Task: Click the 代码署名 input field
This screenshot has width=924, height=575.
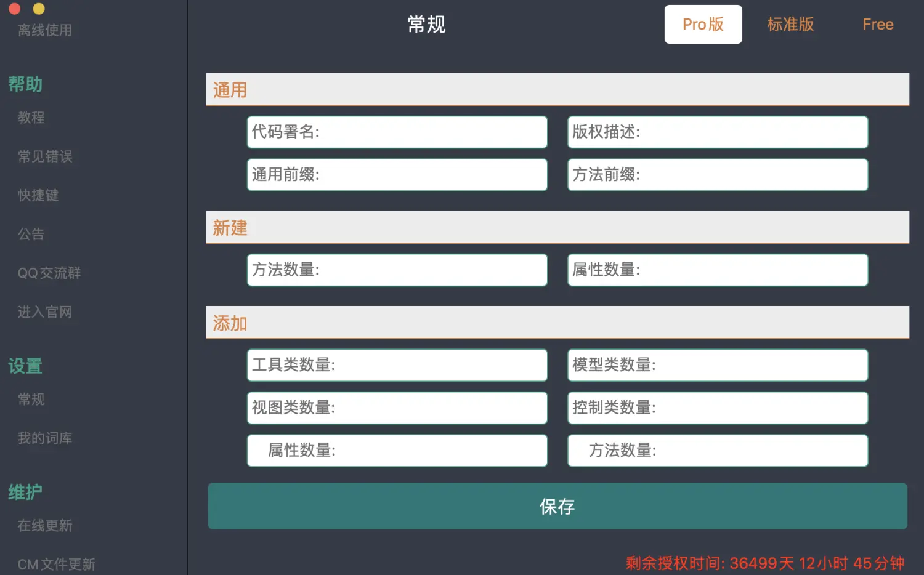Action: tap(431, 132)
